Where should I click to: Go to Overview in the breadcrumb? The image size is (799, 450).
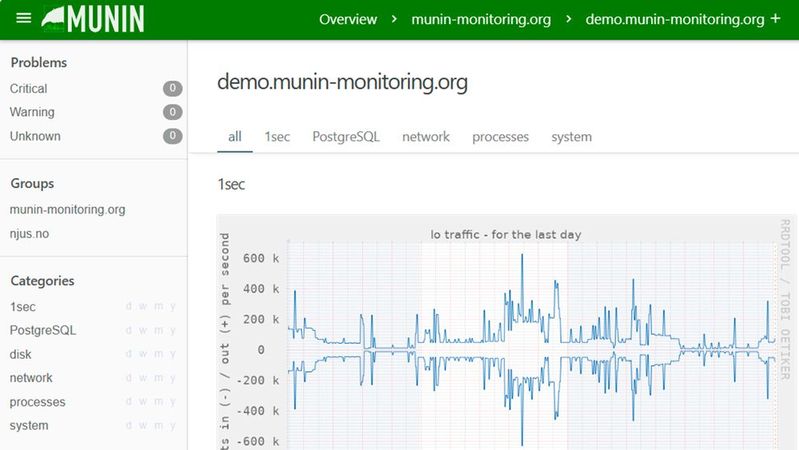348,19
